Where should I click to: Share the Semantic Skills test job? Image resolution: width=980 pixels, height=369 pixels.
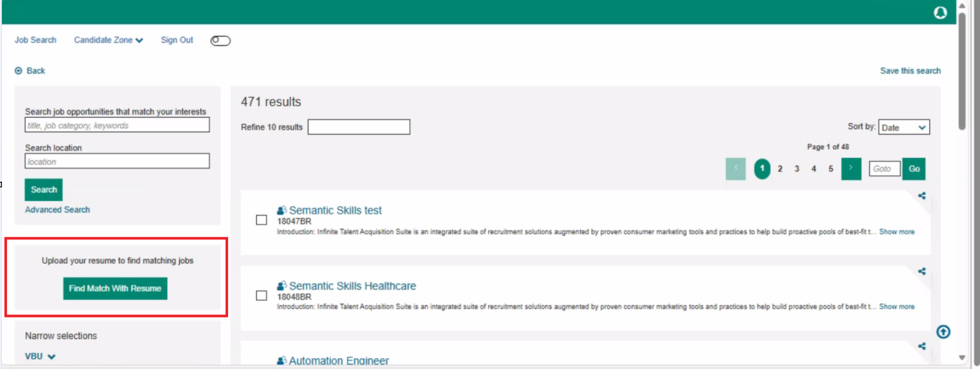(x=922, y=195)
